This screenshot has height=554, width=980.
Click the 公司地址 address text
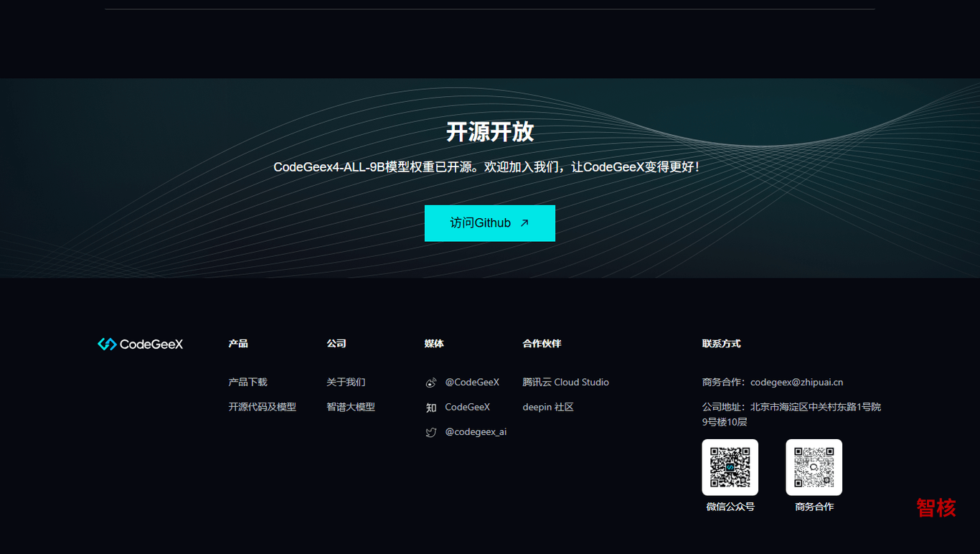(791, 414)
